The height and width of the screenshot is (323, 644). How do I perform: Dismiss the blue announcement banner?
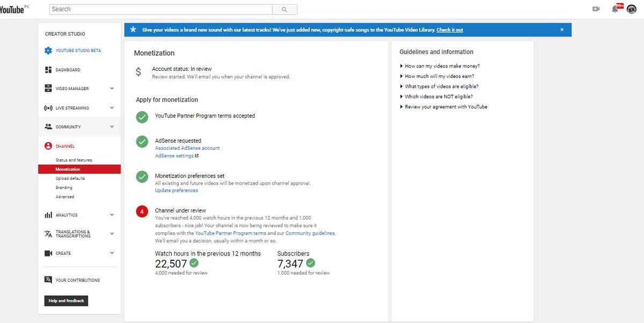coord(562,30)
